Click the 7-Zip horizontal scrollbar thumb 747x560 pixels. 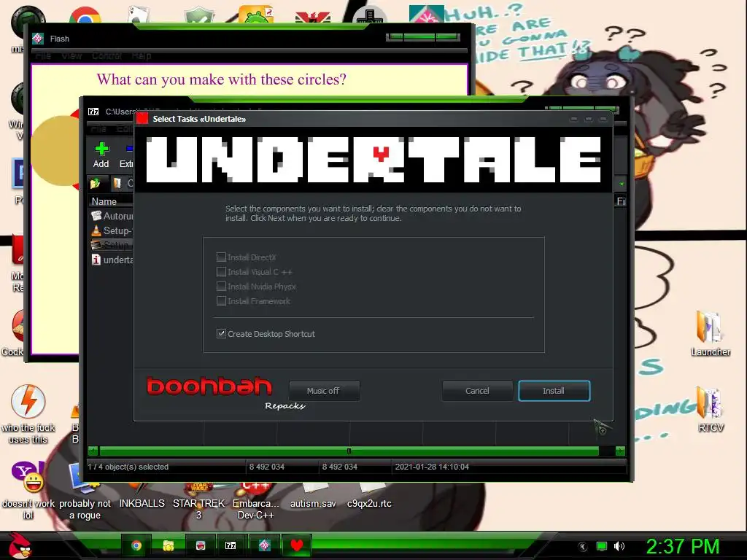[349, 451]
